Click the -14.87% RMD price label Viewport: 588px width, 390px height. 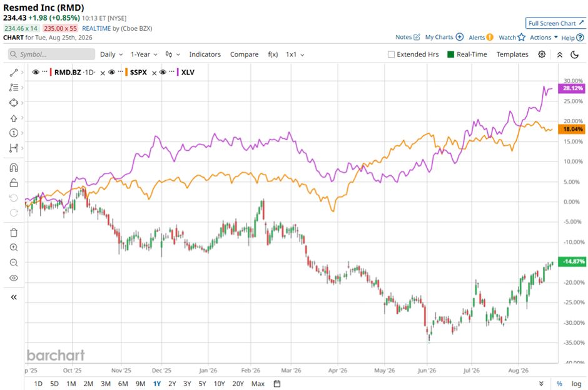[x=572, y=261]
